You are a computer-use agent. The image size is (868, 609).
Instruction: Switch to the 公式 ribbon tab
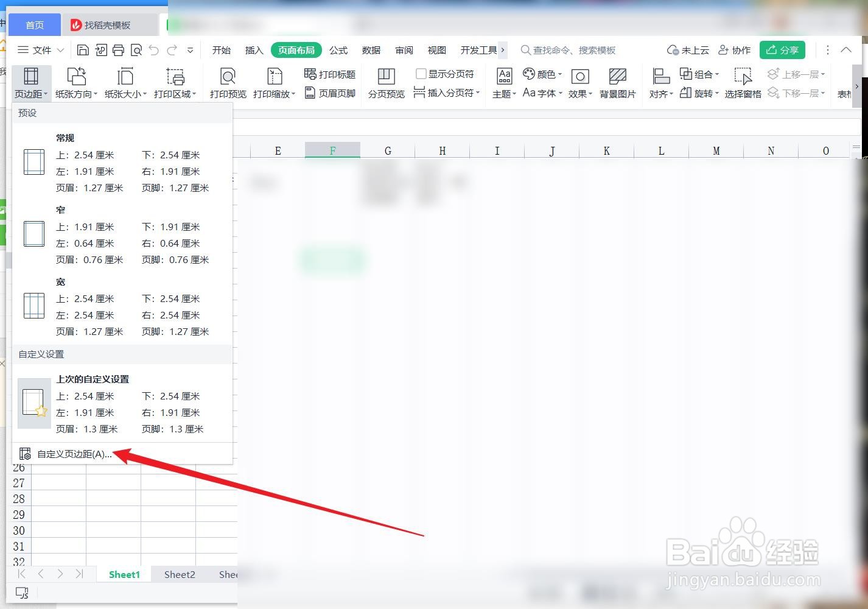point(338,50)
